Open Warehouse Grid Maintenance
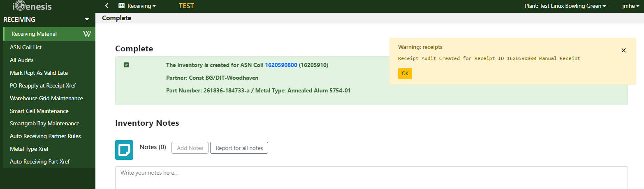Image resolution: width=644 pixels, height=189 pixels. pyautogui.click(x=46, y=98)
